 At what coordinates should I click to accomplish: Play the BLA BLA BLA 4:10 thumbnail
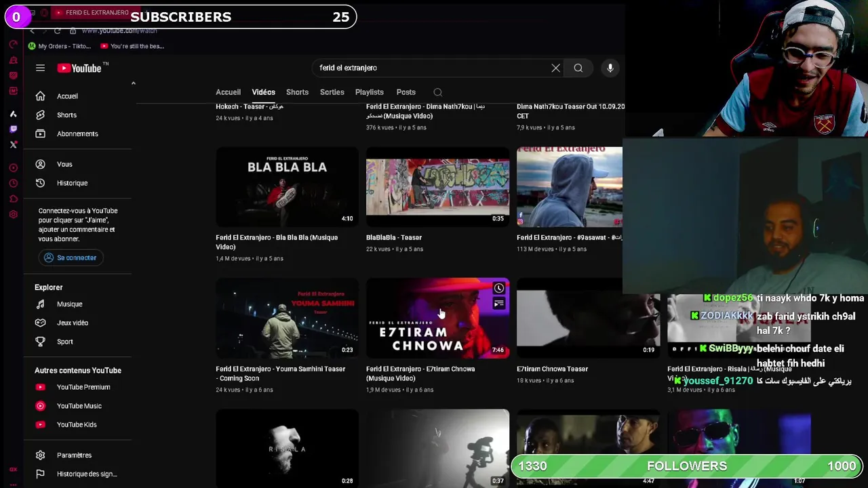coord(287,186)
